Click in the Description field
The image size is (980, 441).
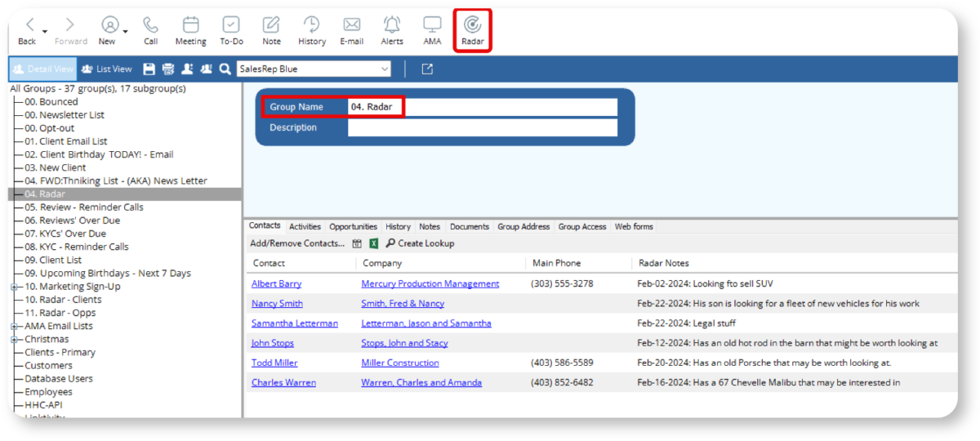[482, 127]
